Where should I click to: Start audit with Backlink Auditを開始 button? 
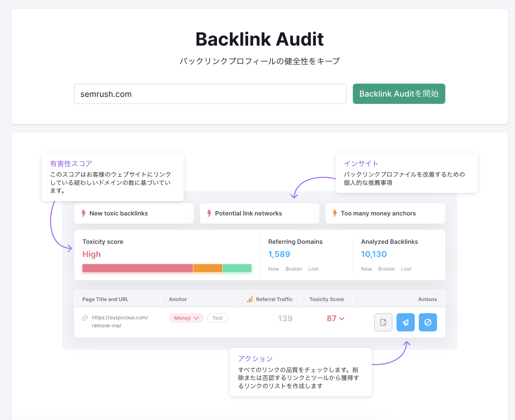[399, 94]
